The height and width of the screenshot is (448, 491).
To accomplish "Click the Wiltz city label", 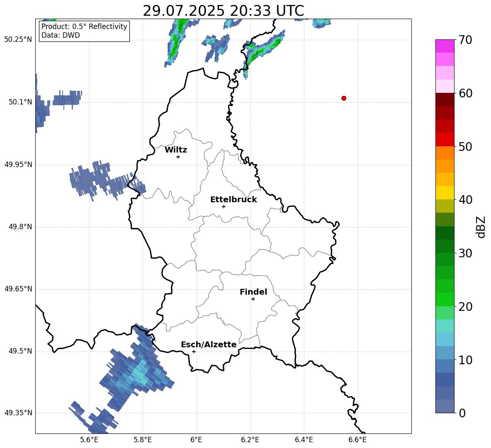I will pos(176,150).
